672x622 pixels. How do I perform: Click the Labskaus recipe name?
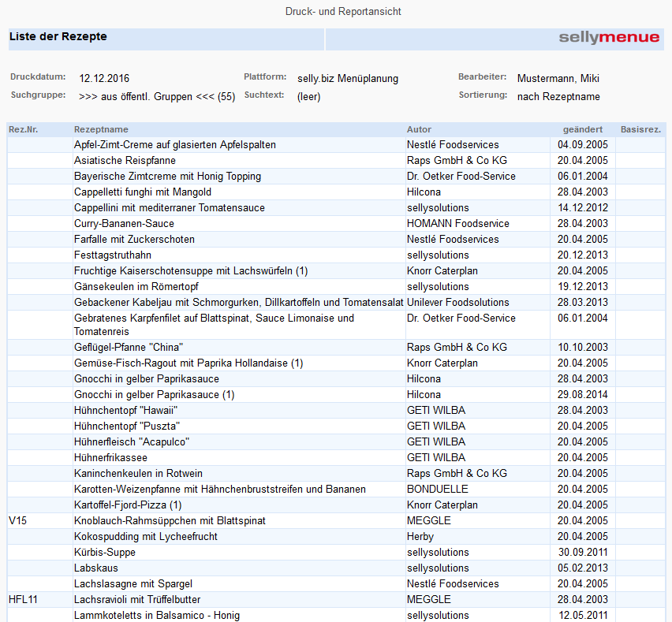[x=95, y=568]
